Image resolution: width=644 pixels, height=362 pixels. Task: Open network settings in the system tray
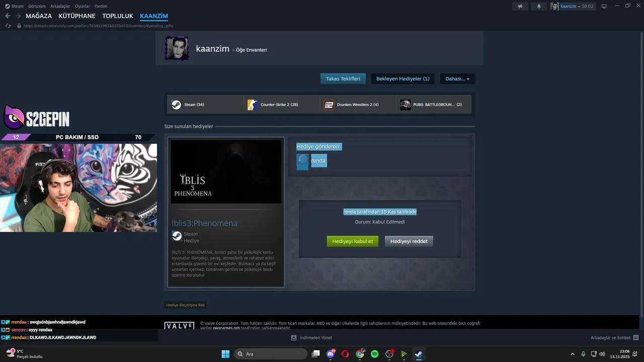593,354
